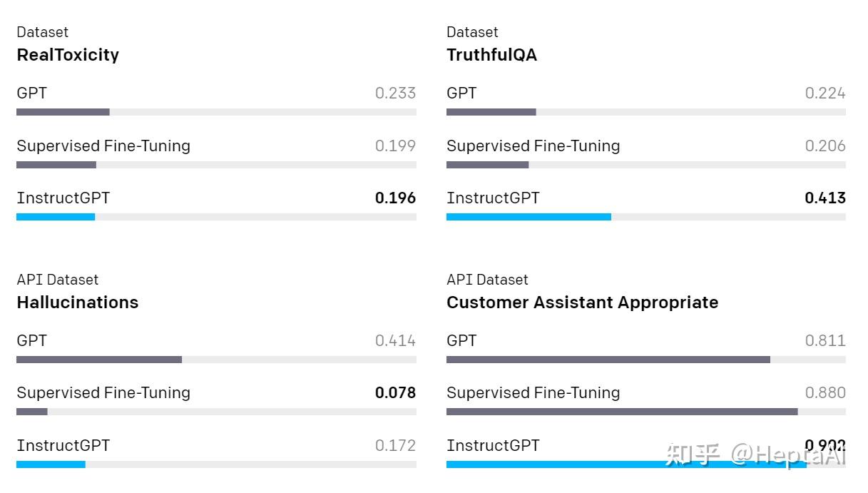Select InstructGPT label under Hallucinations
The image size is (868, 493).
pyautogui.click(x=63, y=446)
